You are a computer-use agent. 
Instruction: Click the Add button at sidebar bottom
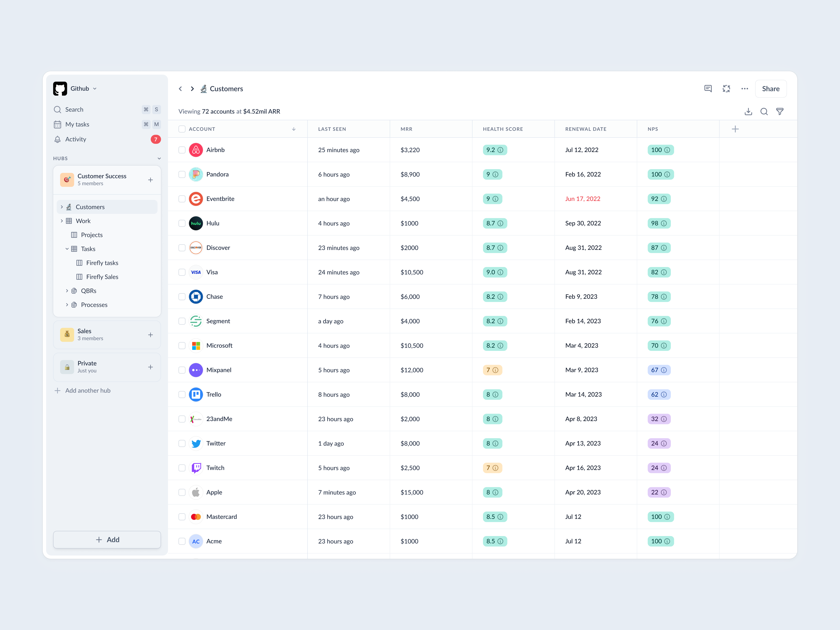point(107,540)
